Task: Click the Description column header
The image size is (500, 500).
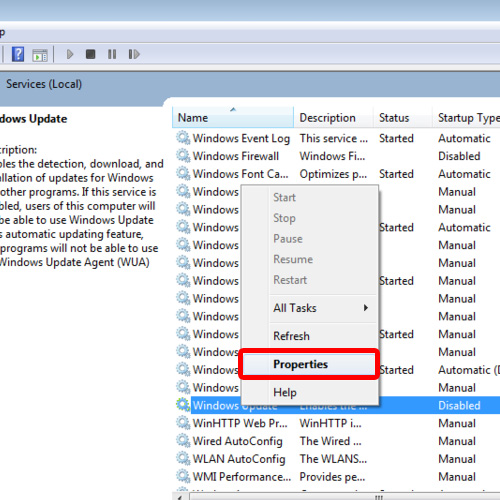Action: (x=333, y=117)
